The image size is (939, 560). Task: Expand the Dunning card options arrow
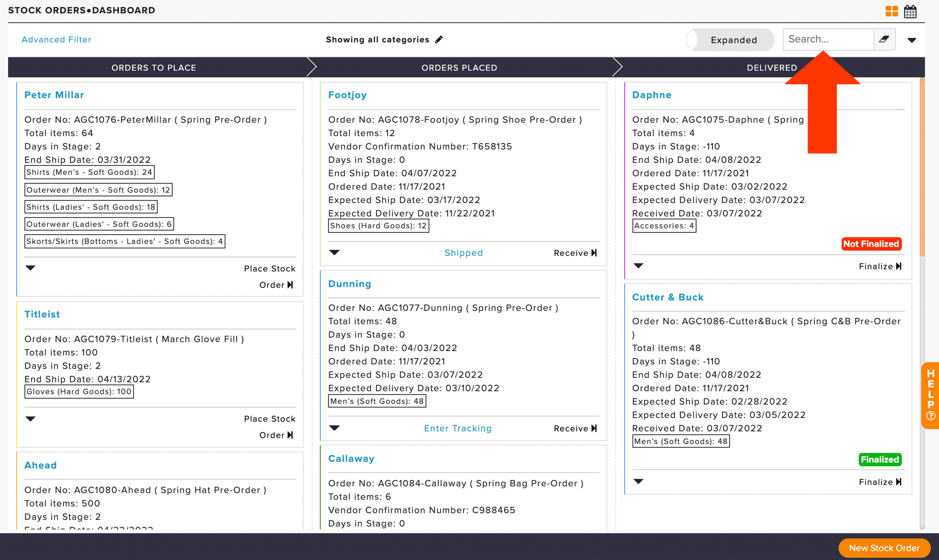tap(335, 428)
